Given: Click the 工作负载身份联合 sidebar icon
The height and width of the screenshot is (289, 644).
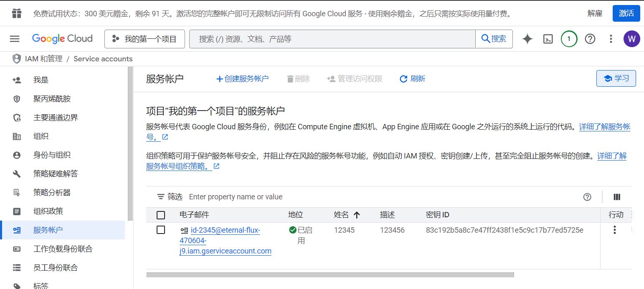Looking at the screenshot, I should (17, 249).
